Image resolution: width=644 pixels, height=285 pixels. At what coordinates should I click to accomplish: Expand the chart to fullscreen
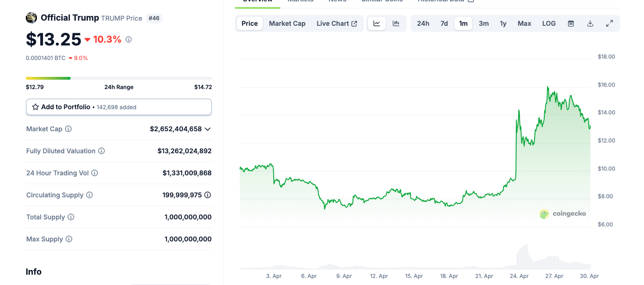coord(609,23)
